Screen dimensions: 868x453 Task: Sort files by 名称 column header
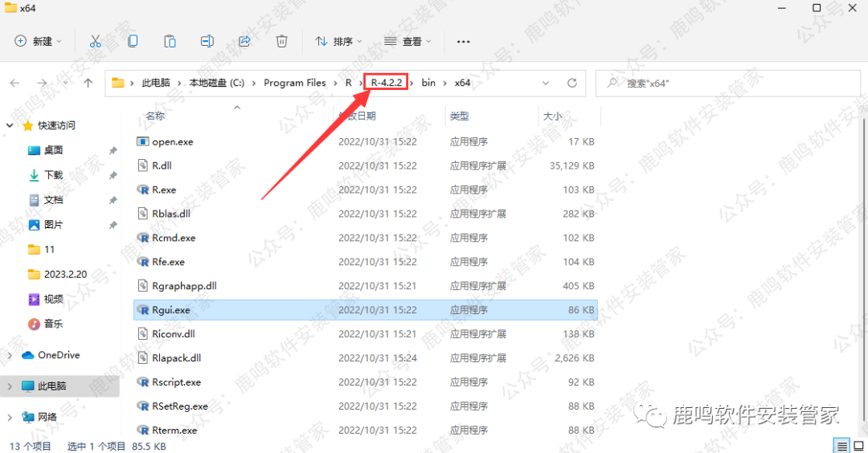point(155,116)
